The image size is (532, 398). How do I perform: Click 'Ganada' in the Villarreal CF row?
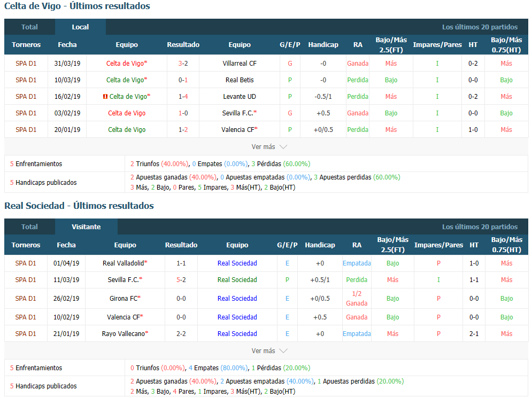358,64
